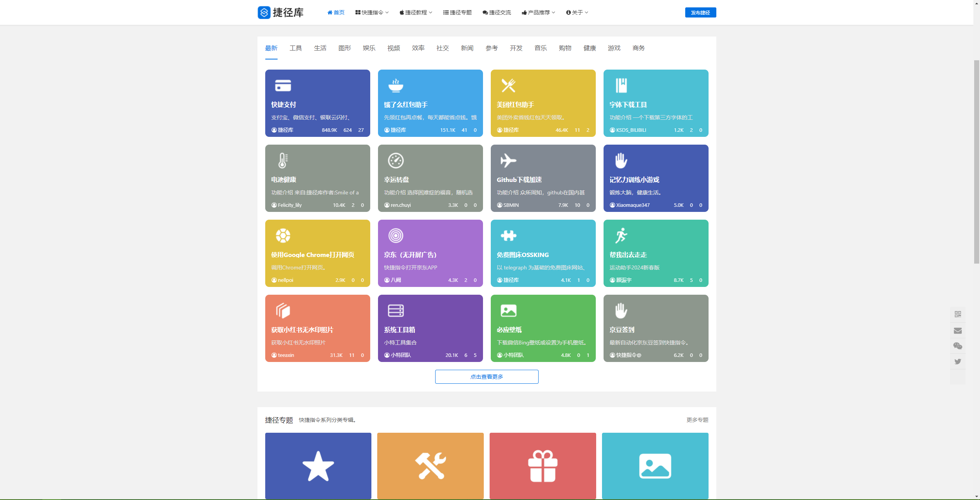Switch to the 音乐 category tab

tap(541, 48)
